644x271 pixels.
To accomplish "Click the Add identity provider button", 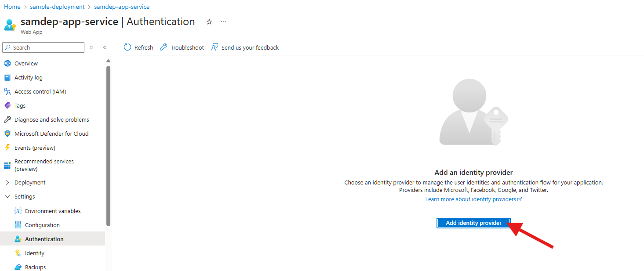I will 473,223.
